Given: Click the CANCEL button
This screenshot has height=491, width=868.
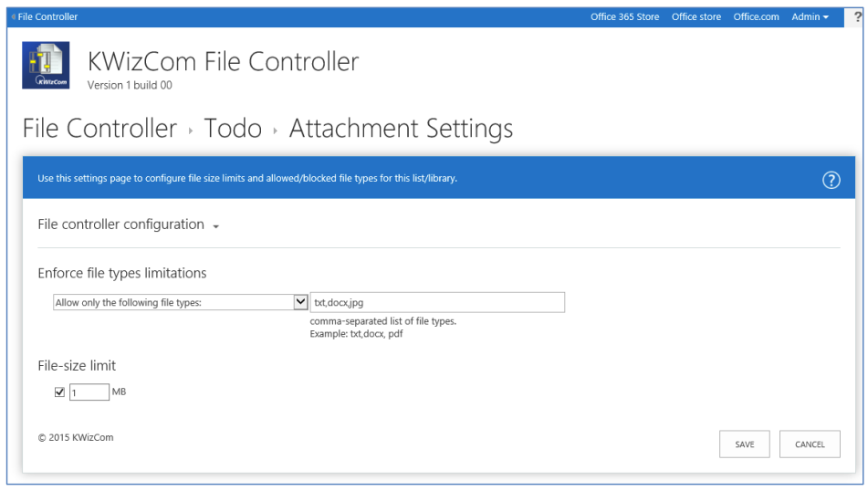Looking at the screenshot, I should [810, 444].
